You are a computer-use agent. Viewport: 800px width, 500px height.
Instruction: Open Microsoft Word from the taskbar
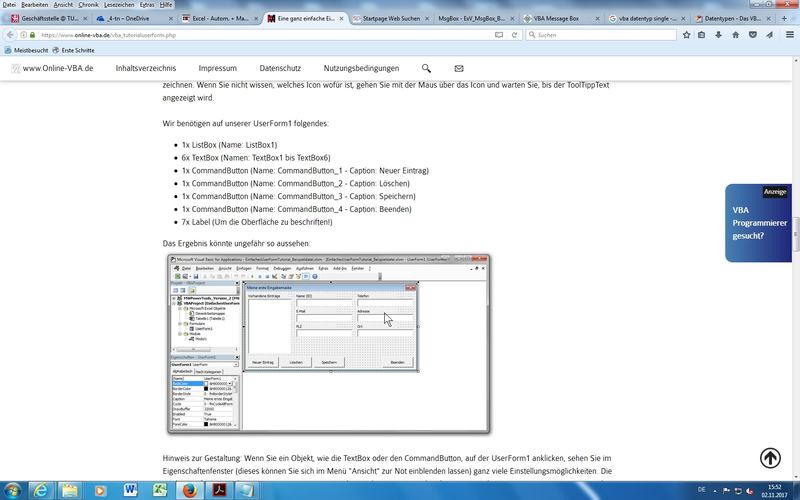[130, 490]
